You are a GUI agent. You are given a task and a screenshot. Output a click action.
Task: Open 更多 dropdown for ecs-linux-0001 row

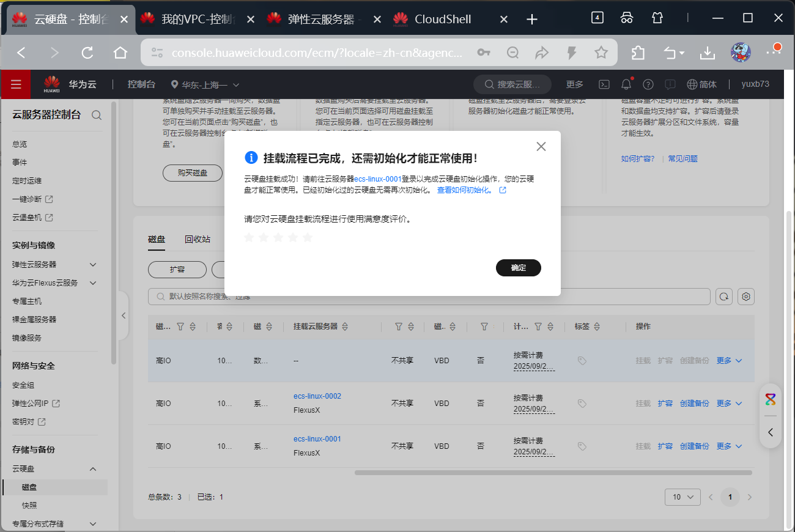[x=729, y=446]
